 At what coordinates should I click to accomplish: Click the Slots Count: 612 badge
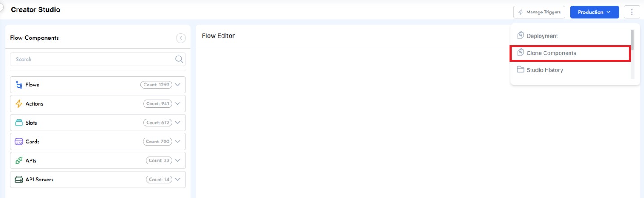click(158, 122)
